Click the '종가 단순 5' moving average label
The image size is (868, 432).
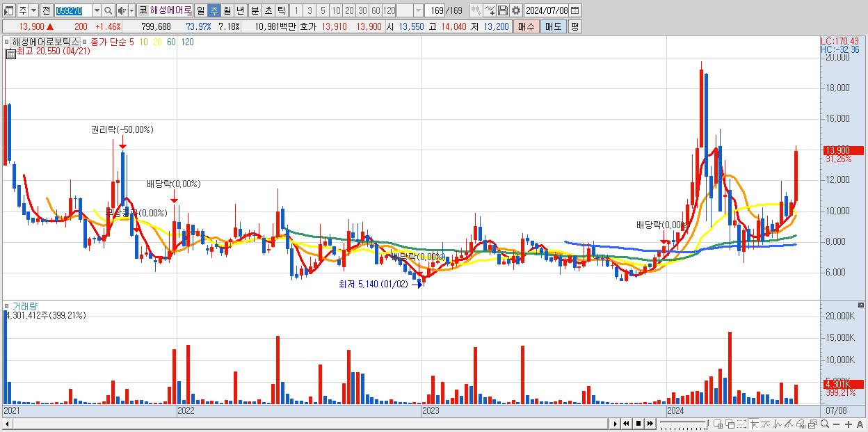112,42
